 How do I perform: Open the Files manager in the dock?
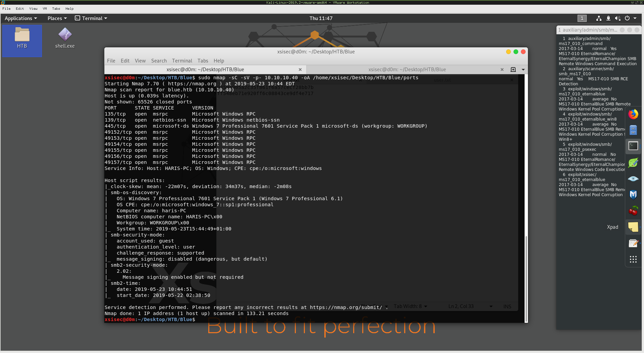coord(633,130)
